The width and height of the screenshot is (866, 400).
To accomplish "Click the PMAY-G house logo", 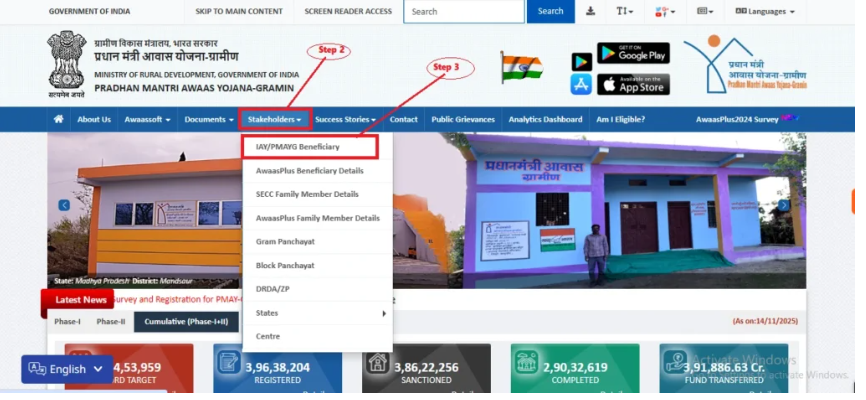I will 743,62.
